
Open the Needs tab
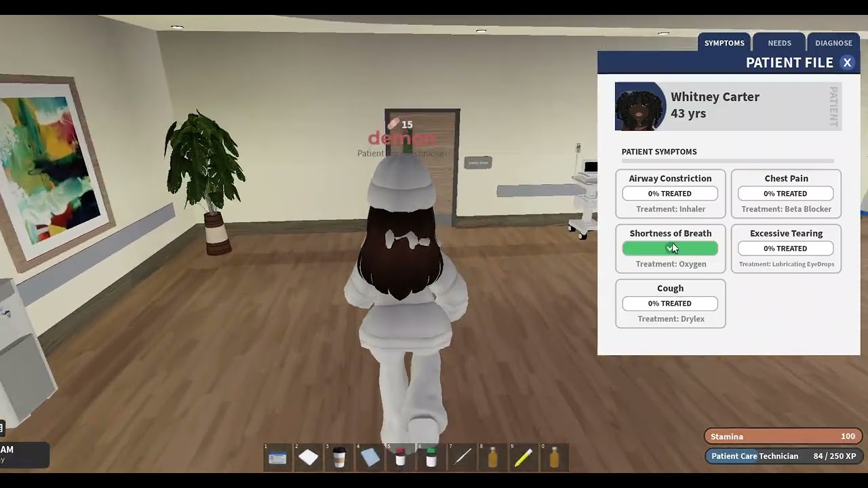pos(779,43)
